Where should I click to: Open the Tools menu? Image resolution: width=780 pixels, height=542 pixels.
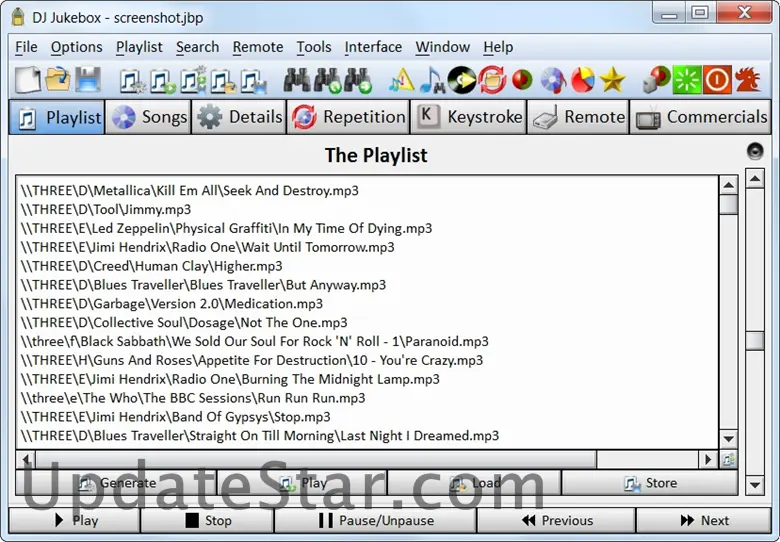[314, 47]
